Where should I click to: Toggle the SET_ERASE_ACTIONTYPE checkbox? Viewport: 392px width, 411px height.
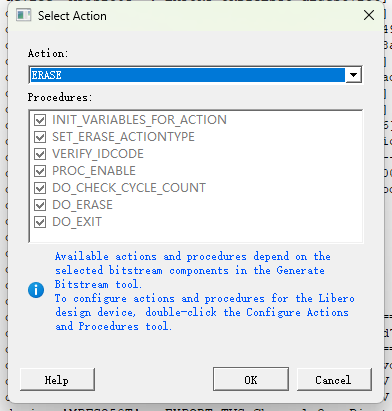click(x=40, y=137)
